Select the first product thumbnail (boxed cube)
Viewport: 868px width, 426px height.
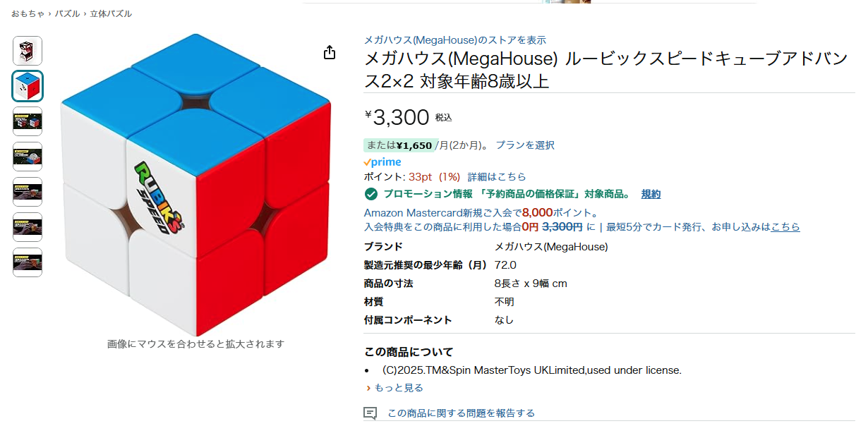[28, 51]
